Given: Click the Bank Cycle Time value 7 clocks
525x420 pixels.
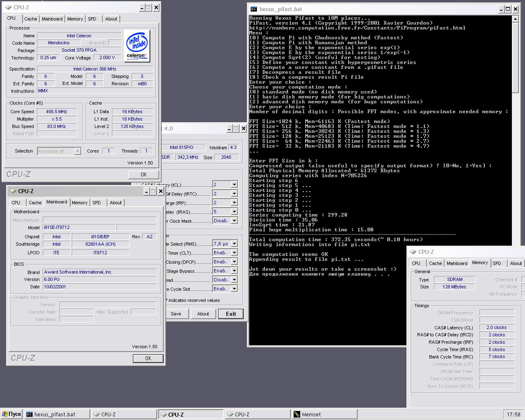Looking at the screenshot, I should point(497,357).
